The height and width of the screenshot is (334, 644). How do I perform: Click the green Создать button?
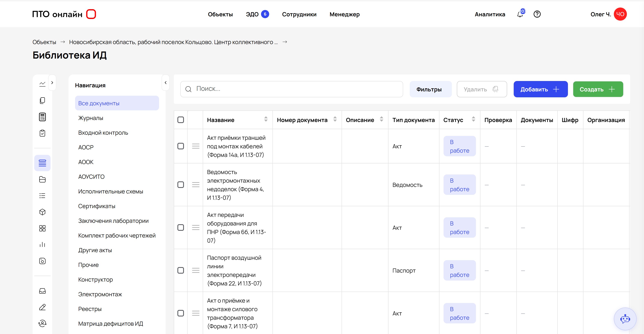(x=598, y=89)
